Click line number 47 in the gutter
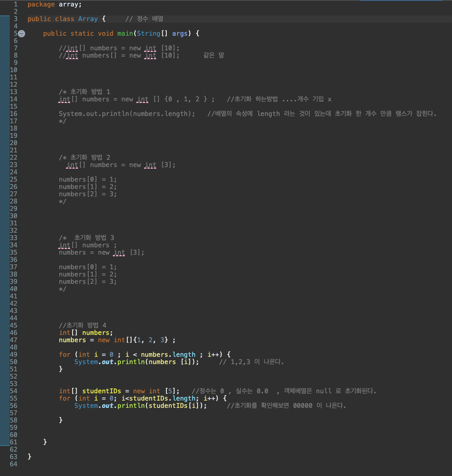452x476 pixels. [14, 340]
